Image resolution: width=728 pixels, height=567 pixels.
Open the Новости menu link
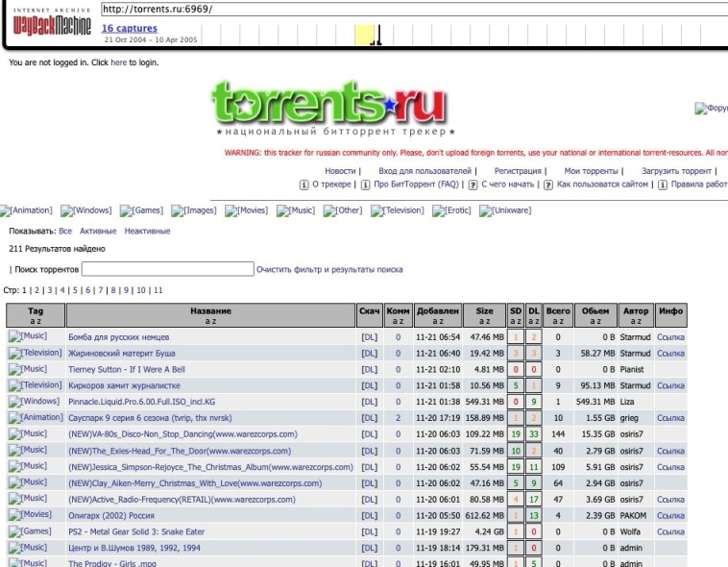pyautogui.click(x=340, y=171)
